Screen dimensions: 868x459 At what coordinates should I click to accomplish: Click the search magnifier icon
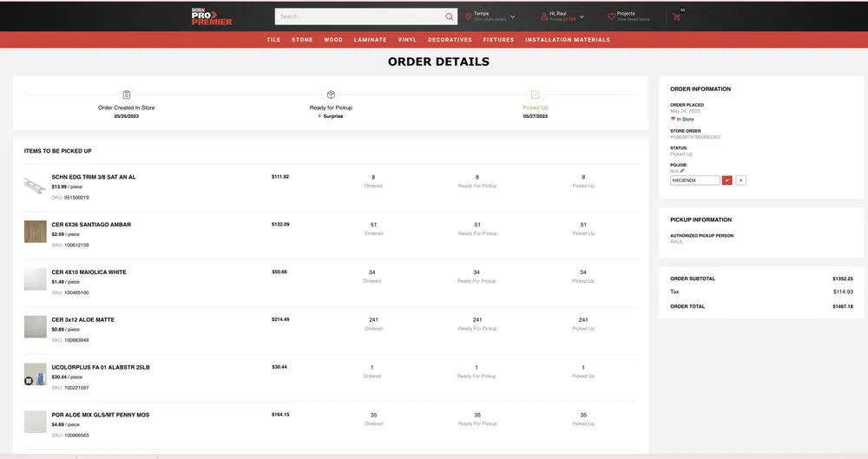point(449,16)
